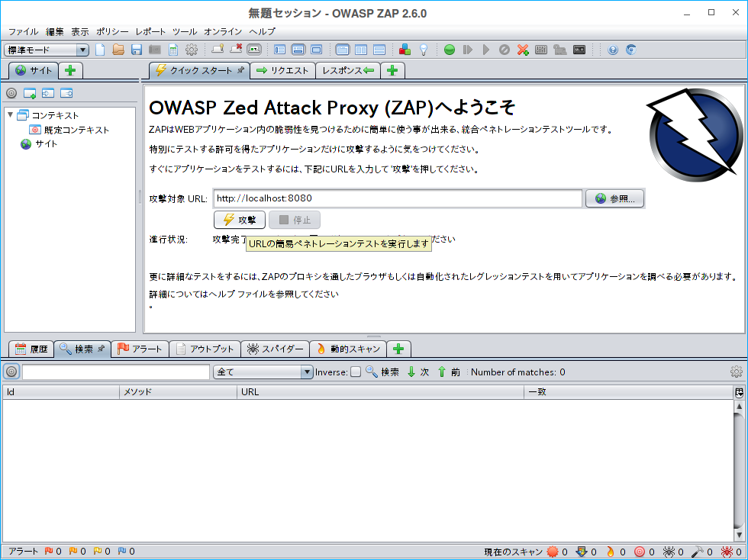Show only URLs in scope in the Sites panel

click(10, 94)
